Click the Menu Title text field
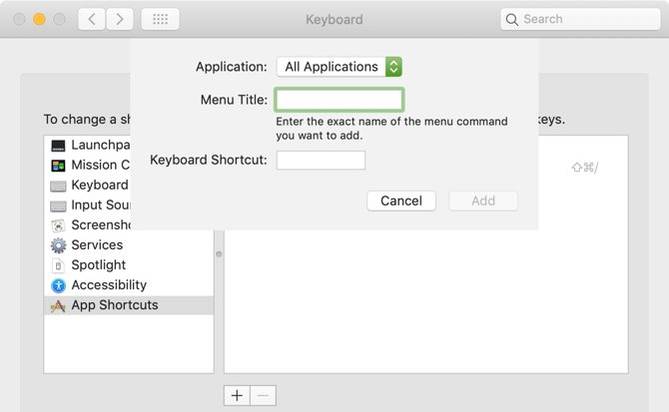 pyautogui.click(x=339, y=99)
